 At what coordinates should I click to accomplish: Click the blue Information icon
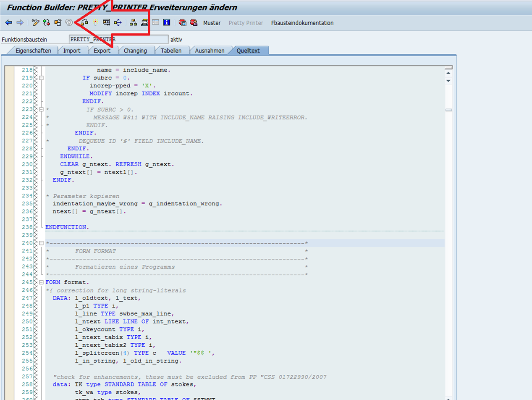point(166,23)
